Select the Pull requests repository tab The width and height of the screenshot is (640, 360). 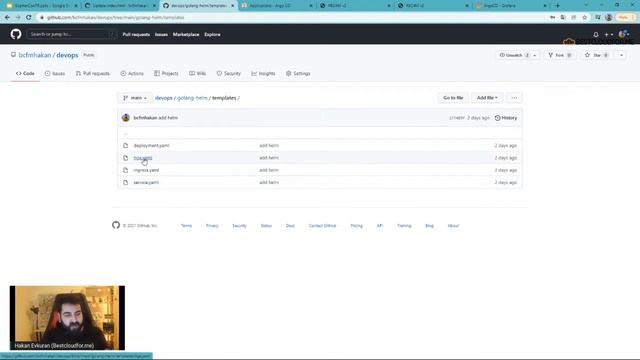pos(93,73)
